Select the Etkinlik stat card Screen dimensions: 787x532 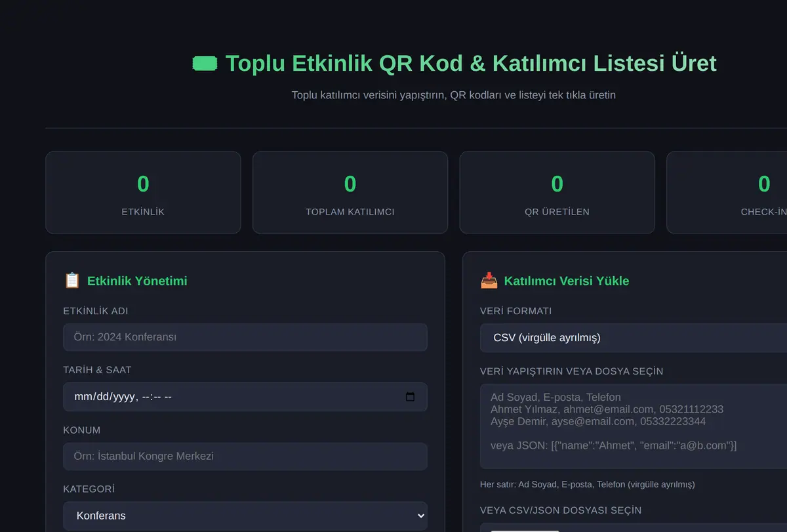click(x=143, y=193)
